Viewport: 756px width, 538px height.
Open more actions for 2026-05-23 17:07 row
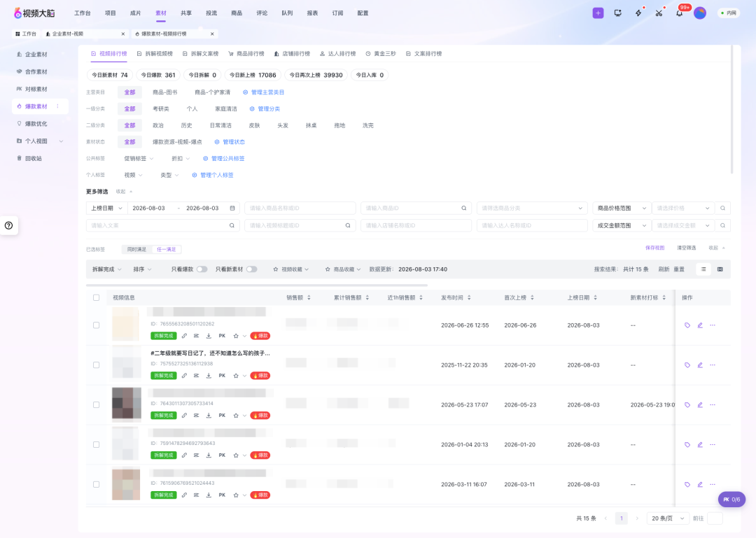(x=713, y=405)
